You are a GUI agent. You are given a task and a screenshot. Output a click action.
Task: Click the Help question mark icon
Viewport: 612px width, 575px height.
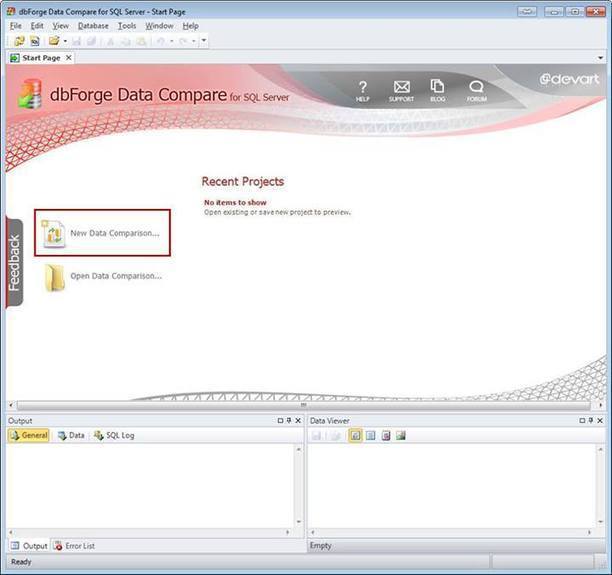pos(362,90)
